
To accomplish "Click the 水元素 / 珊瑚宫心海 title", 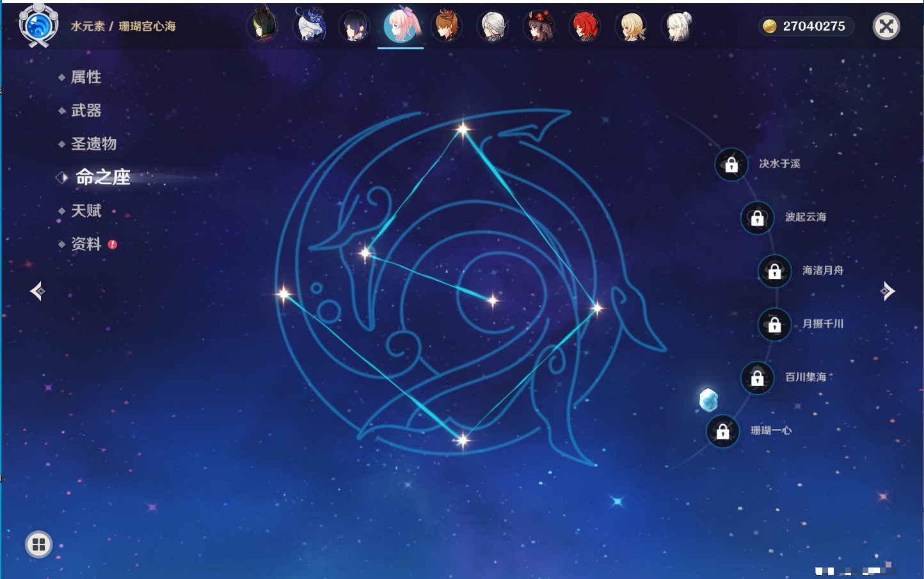I will [x=123, y=26].
